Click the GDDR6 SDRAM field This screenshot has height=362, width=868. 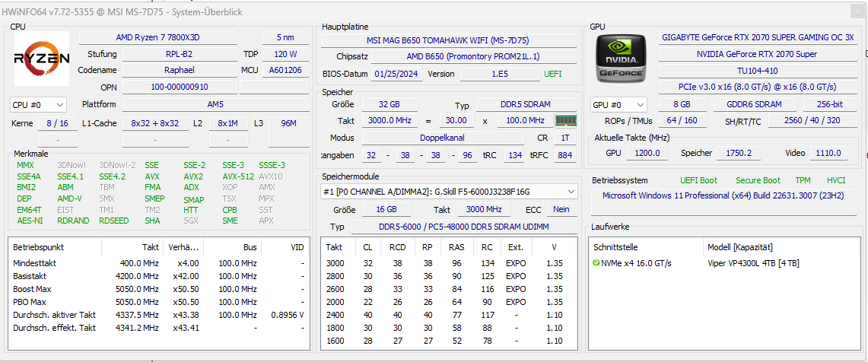pyautogui.click(x=755, y=104)
